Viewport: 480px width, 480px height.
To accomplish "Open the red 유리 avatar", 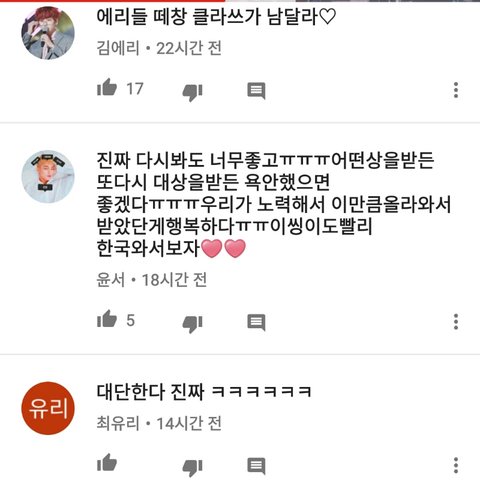I will tap(48, 408).
